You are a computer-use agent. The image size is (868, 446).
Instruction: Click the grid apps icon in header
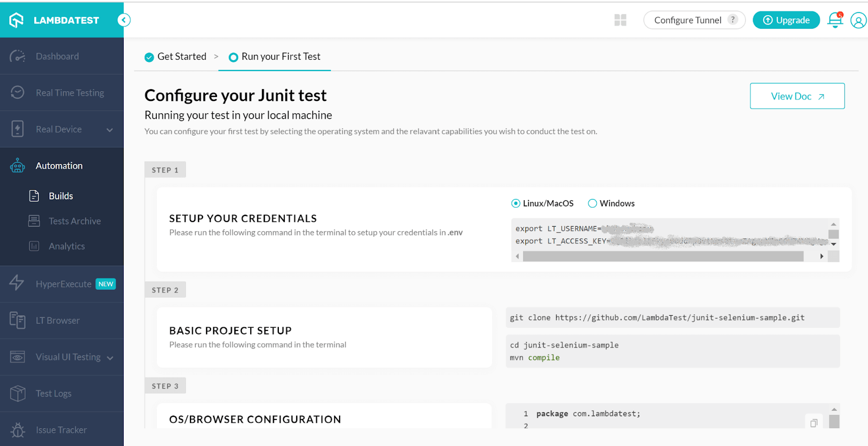[620, 20]
